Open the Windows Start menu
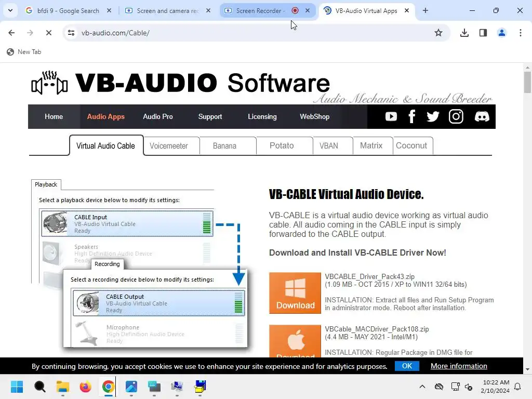Image resolution: width=532 pixels, height=399 pixels. (x=17, y=387)
